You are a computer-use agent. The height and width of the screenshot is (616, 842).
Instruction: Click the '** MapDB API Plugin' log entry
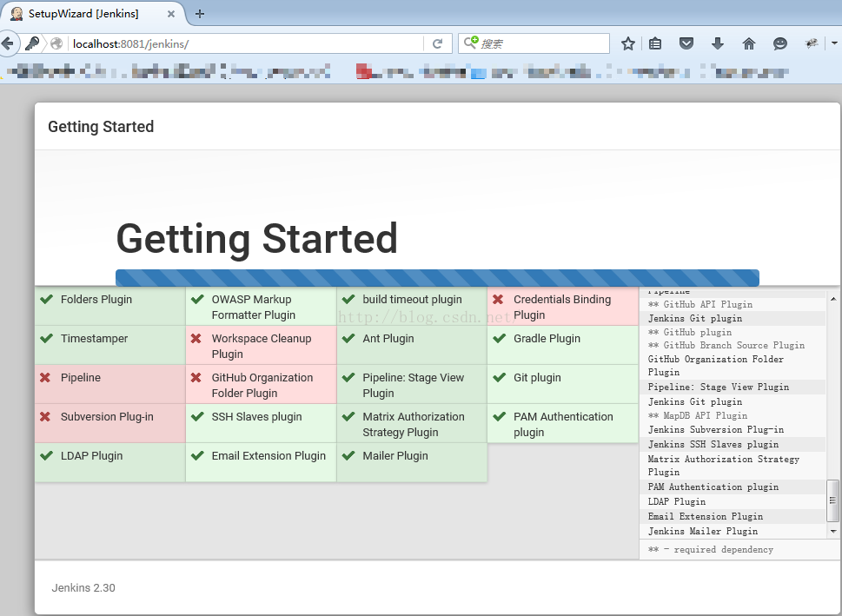click(x=698, y=415)
